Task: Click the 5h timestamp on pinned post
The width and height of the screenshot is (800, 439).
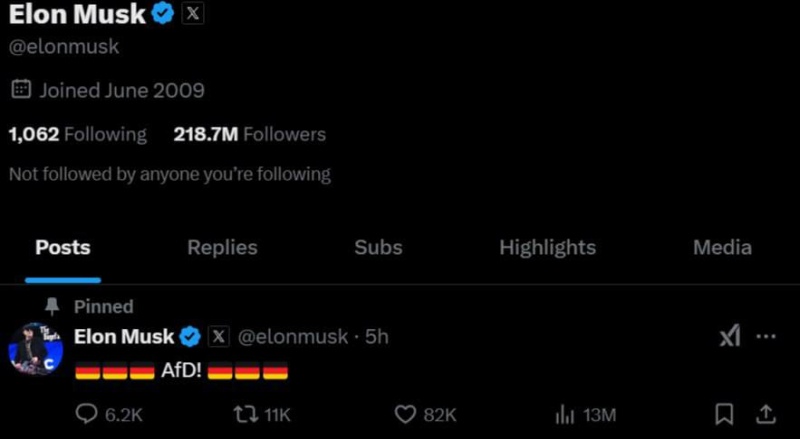Action: 377,337
